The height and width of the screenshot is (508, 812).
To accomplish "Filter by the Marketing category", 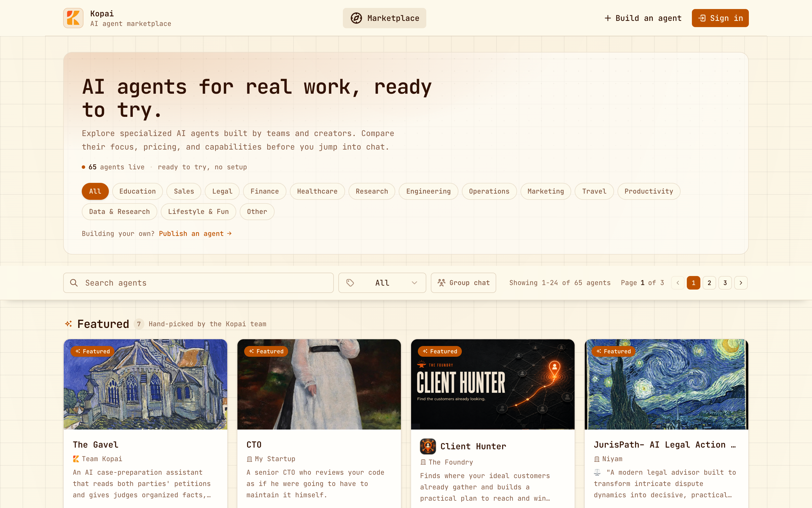I will click(546, 192).
